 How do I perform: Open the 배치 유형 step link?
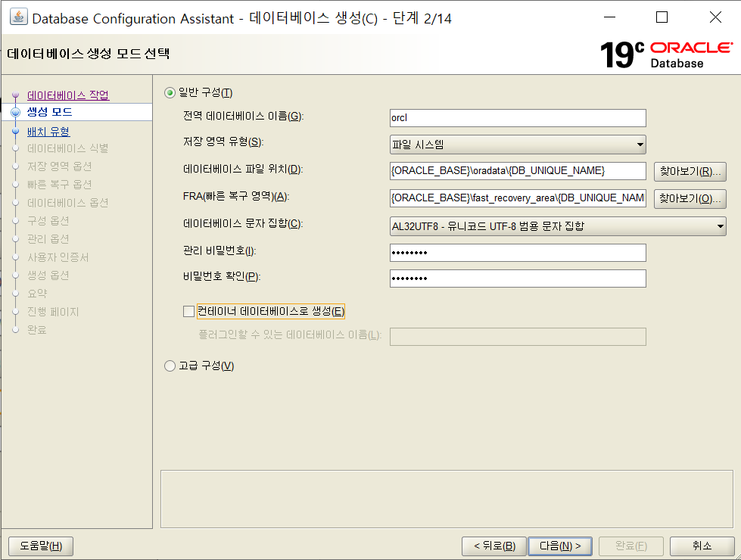pos(48,132)
